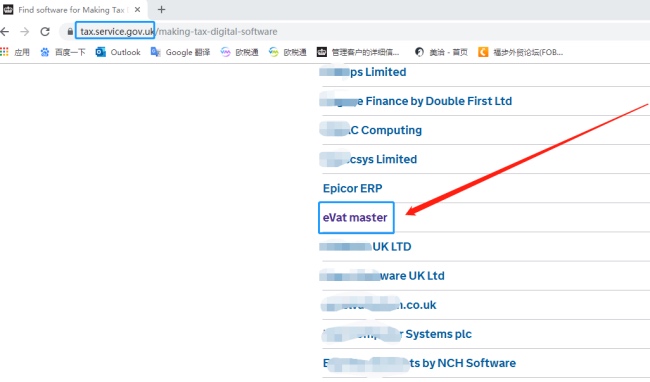Image resolution: width=650 pixels, height=382 pixels.
Task: View site security padlock info
Action: pyautogui.click(x=70, y=31)
